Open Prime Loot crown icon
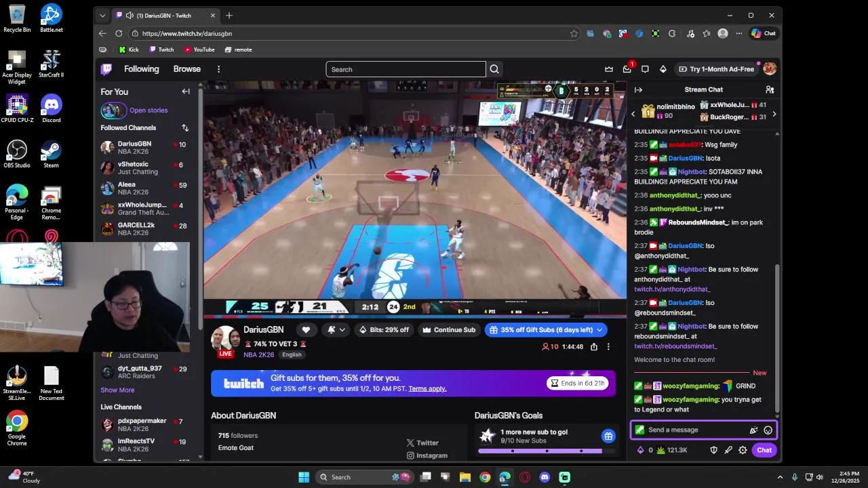The width and height of the screenshot is (868, 488). pos(609,69)
